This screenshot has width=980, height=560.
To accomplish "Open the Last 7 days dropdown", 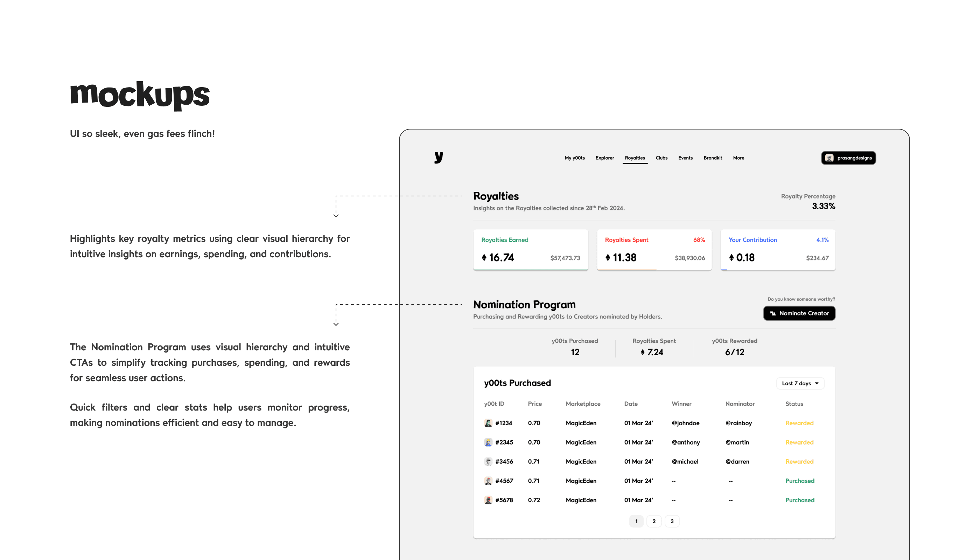I will [x=800, y=384].
